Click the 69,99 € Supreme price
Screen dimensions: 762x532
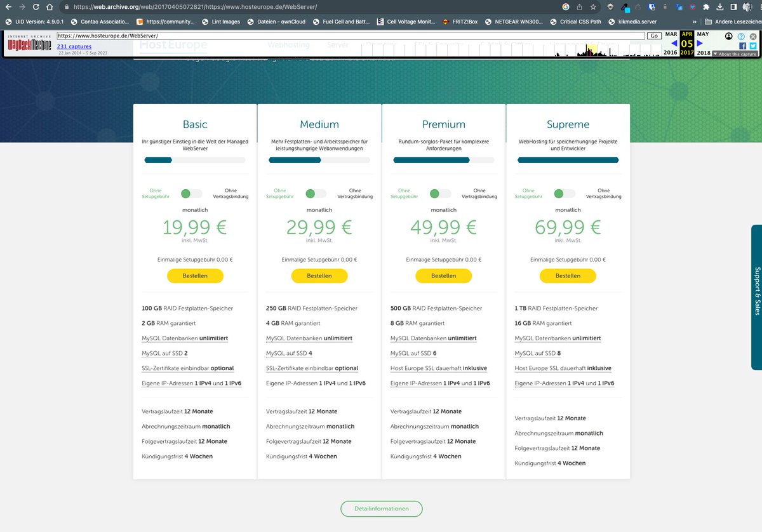(568, 227)
